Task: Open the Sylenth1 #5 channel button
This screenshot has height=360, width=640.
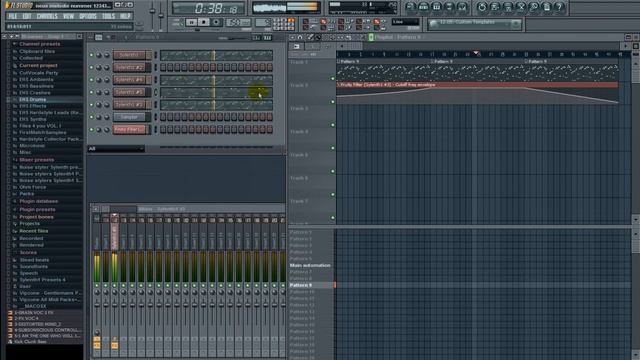Action: point(129,92)
